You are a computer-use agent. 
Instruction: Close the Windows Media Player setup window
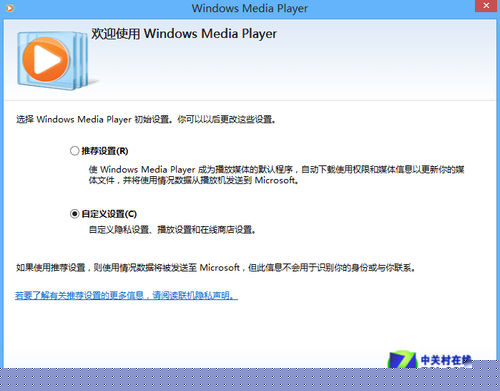click(x=486, y=6)
